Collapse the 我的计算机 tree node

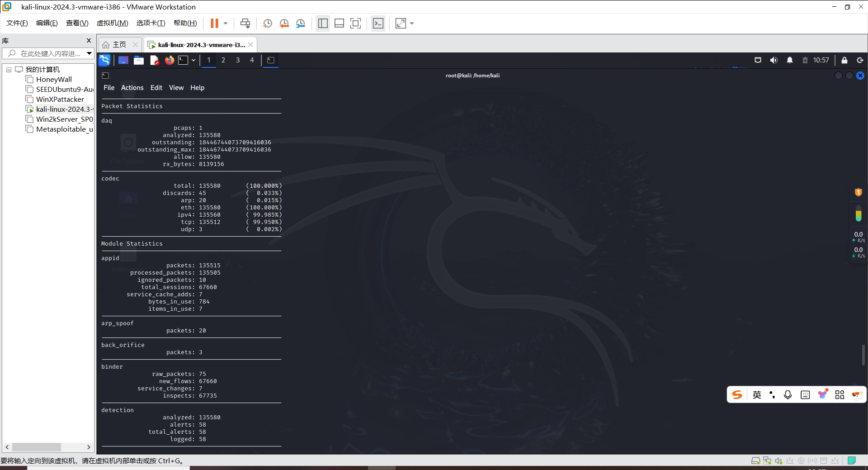[9, 70]
